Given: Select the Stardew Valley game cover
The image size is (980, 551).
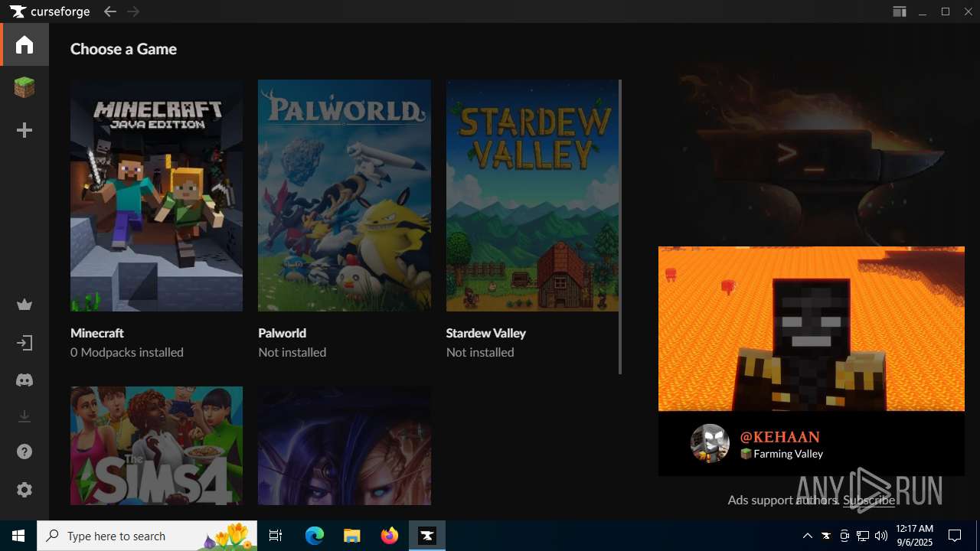Looking at the screenshot, I should (532, 195).
